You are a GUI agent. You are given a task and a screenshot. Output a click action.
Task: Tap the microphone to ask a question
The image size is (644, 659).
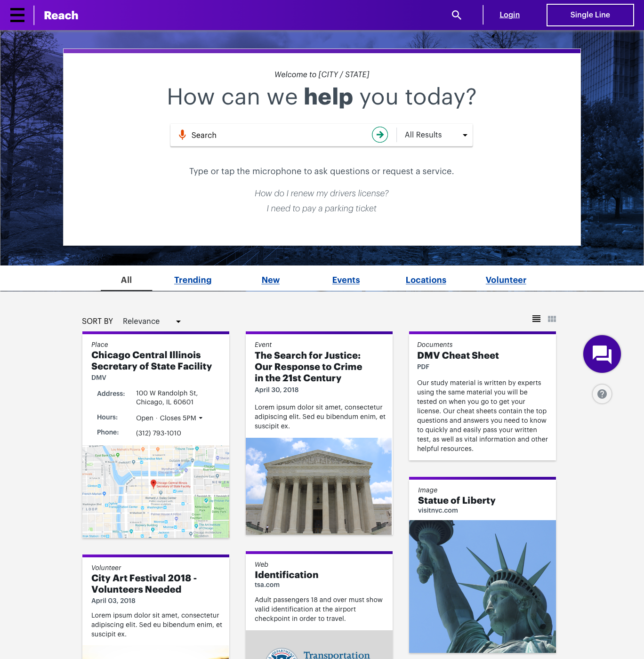182,135
